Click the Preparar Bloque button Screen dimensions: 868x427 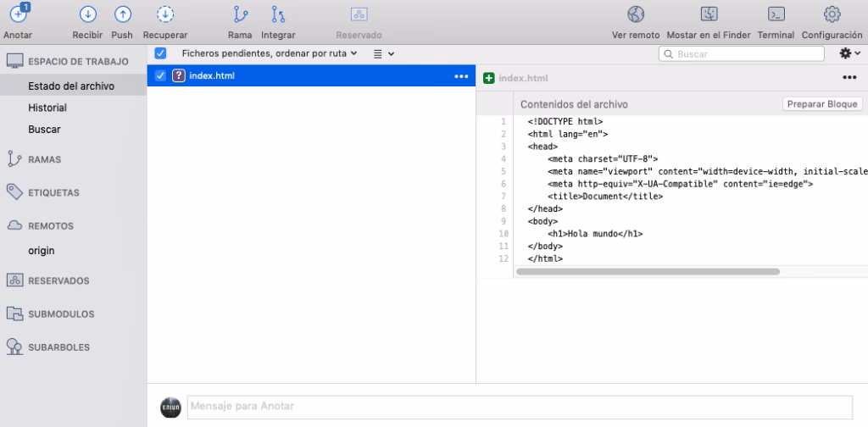click(x=822, y=104)
